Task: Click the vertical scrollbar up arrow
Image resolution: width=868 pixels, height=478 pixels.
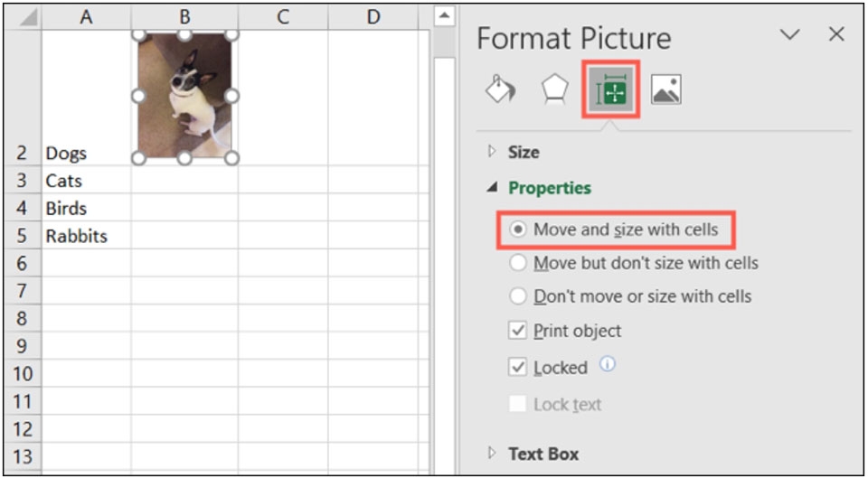Action: click(444, 17)
